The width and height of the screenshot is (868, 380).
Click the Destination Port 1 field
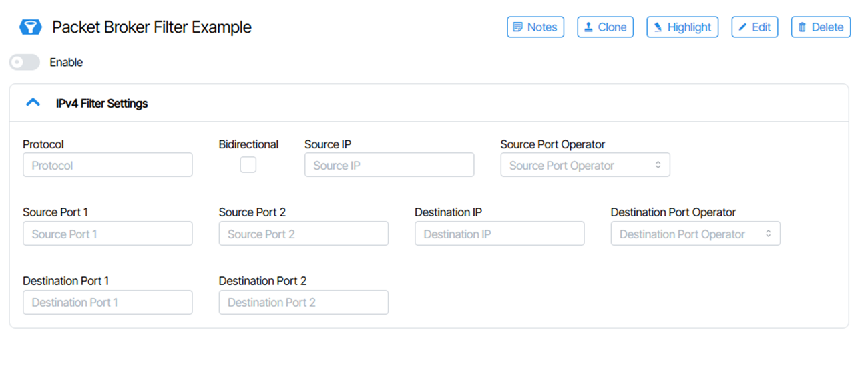pos(107,303)
